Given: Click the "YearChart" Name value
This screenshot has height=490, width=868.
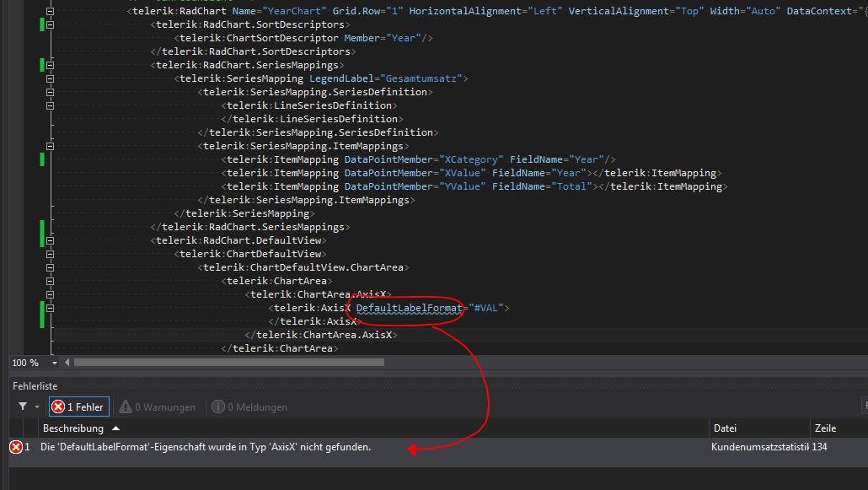Looking at the screenshot, I should tap(294, 11).
